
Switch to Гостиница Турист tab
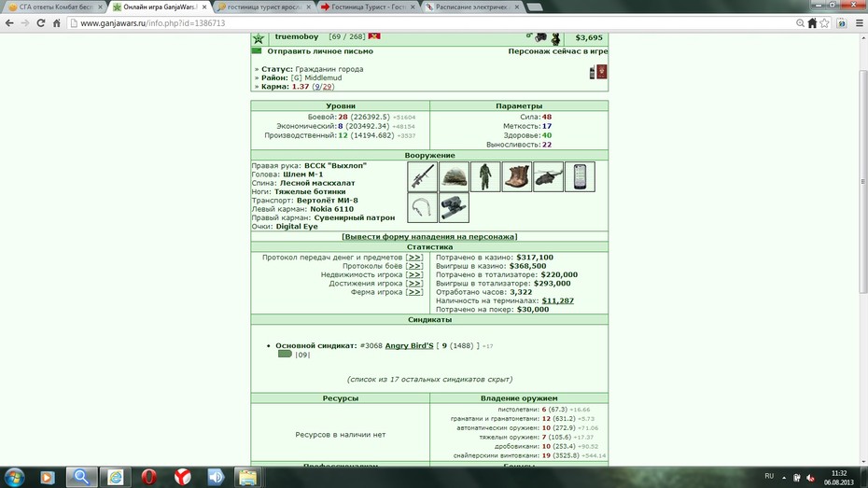pyautogui.click(x=368, y=7)
